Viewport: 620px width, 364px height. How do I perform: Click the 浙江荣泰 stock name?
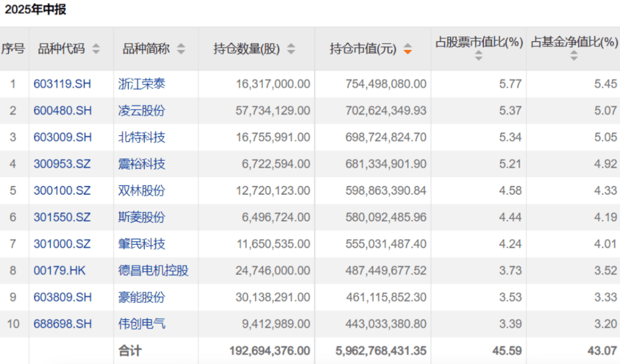142,84
